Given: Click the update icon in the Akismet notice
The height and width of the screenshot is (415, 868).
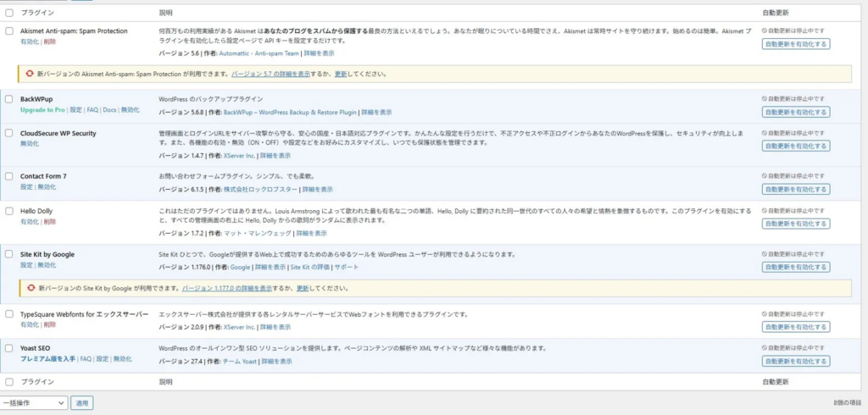Looking at the screenshot, I should tap(30, 74).
